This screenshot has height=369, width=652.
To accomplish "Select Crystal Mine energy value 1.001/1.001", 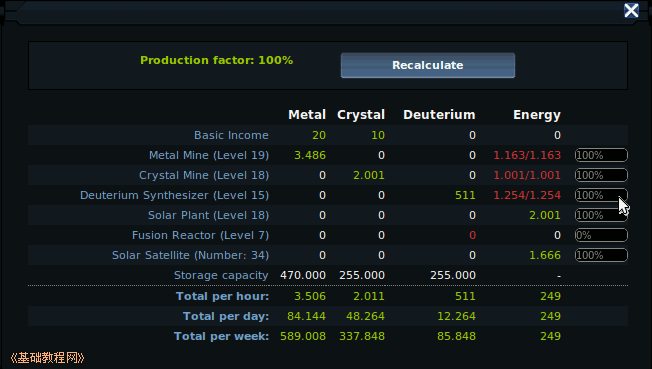I will click(x=527, y=175).
